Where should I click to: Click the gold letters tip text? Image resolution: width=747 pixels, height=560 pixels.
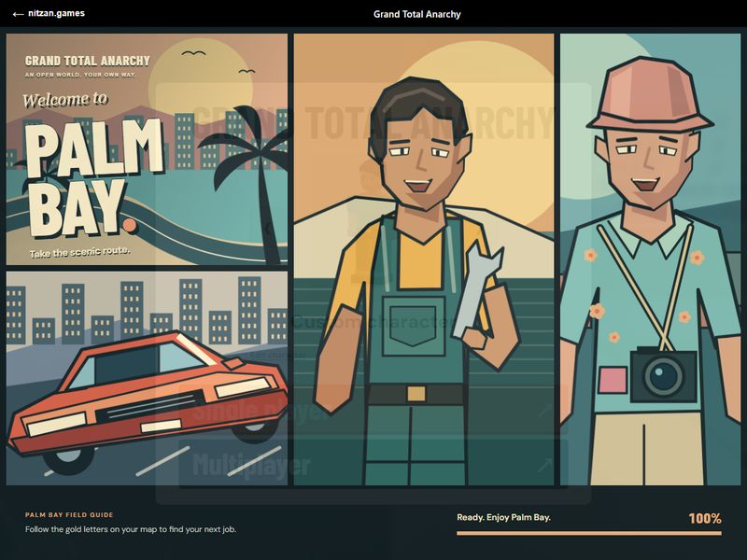131,529
